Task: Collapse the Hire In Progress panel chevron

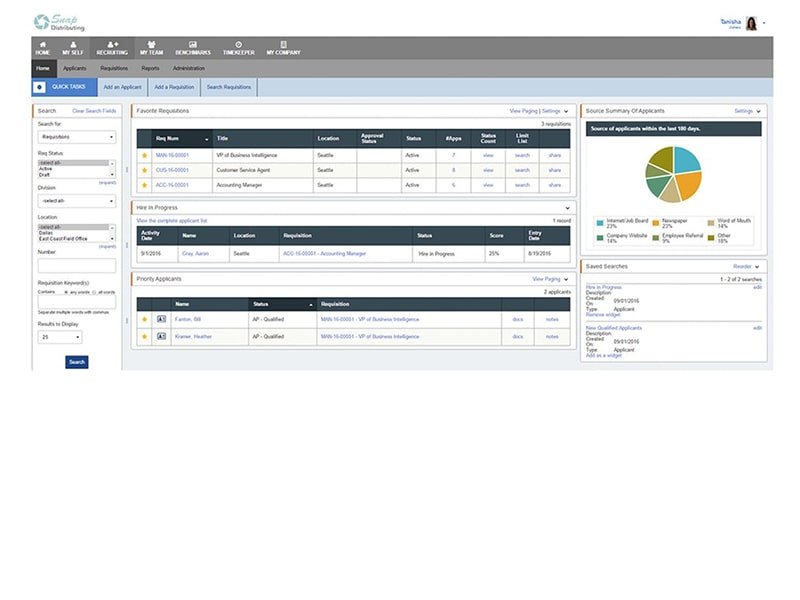Action: tap(567, 207)
